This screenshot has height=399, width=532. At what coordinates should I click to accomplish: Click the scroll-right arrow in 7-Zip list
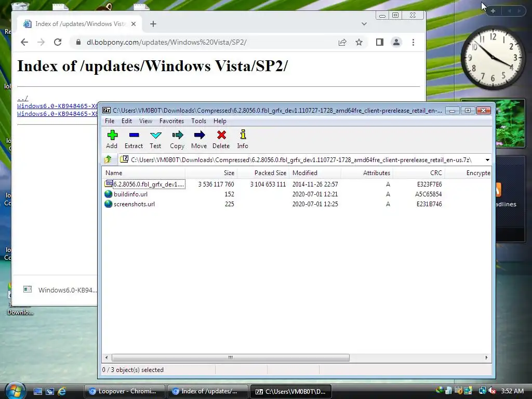[486, 357]
